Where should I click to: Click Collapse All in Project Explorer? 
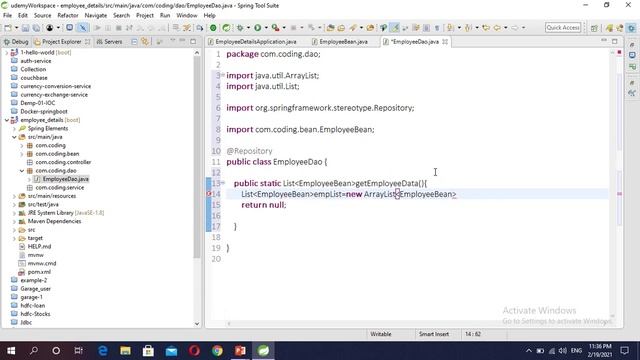click(134, 42)
